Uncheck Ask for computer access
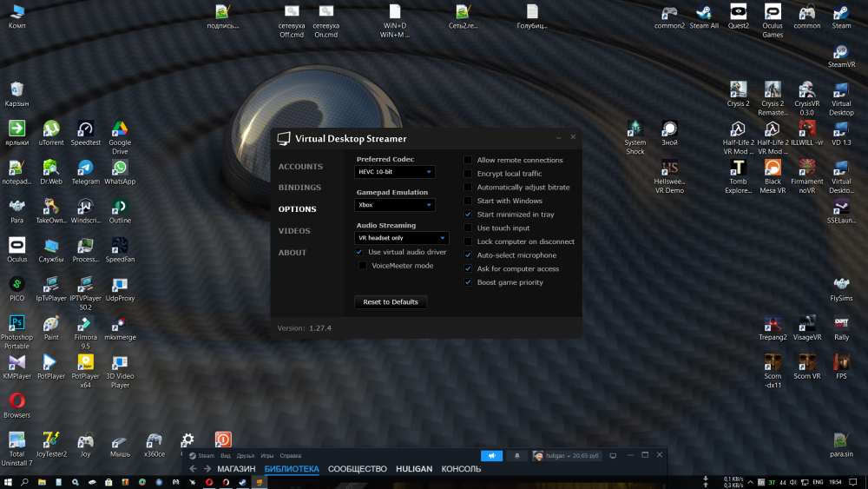Image resolution: width=868 pixels, height=489 pixels. click(x=468, y=268)
